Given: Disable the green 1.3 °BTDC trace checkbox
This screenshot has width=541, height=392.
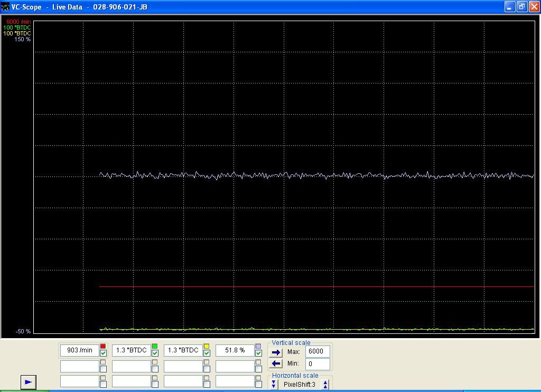Looking at the screenshot, I should click(x=155, y=353).
